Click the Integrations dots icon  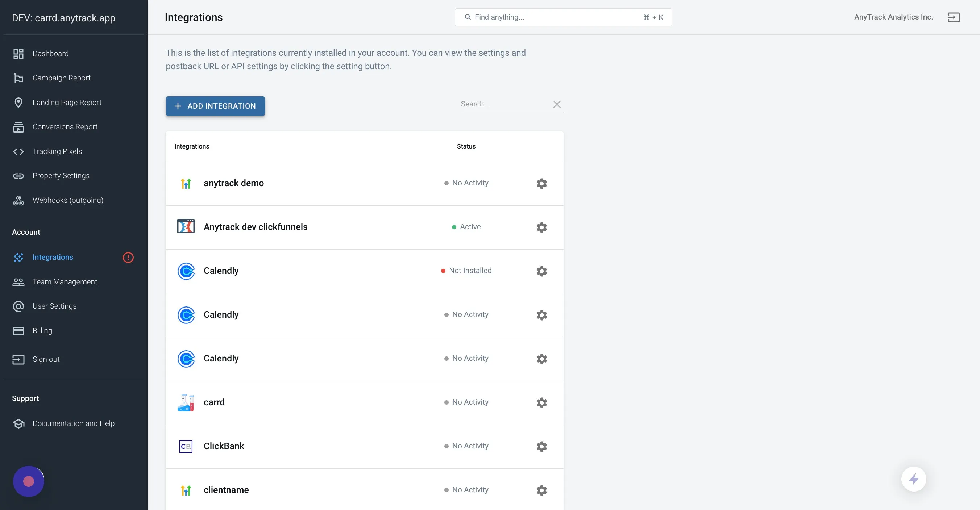tap(18, 258)
